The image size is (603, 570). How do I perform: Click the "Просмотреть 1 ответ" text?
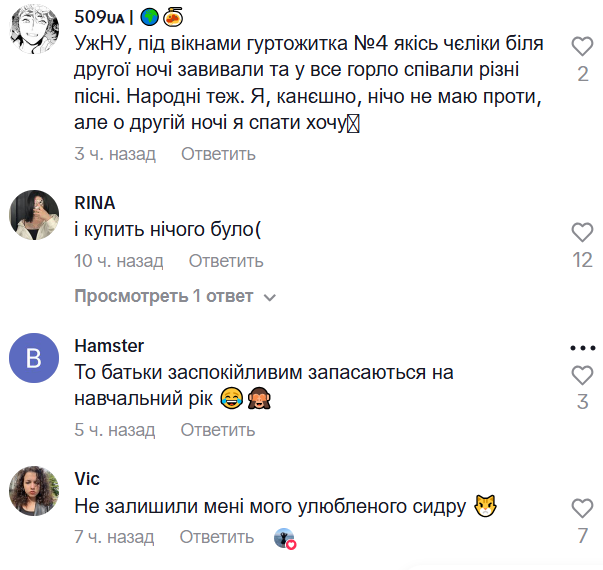click(164, 297)
